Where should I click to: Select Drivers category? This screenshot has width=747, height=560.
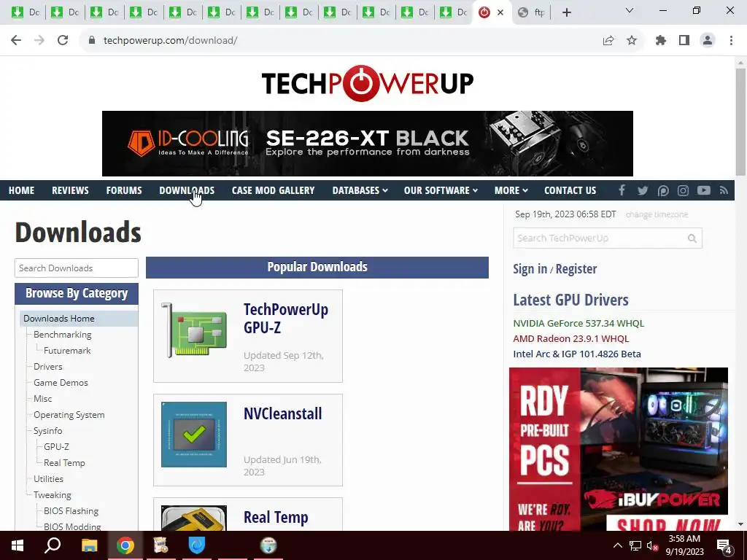coord(47,367)
